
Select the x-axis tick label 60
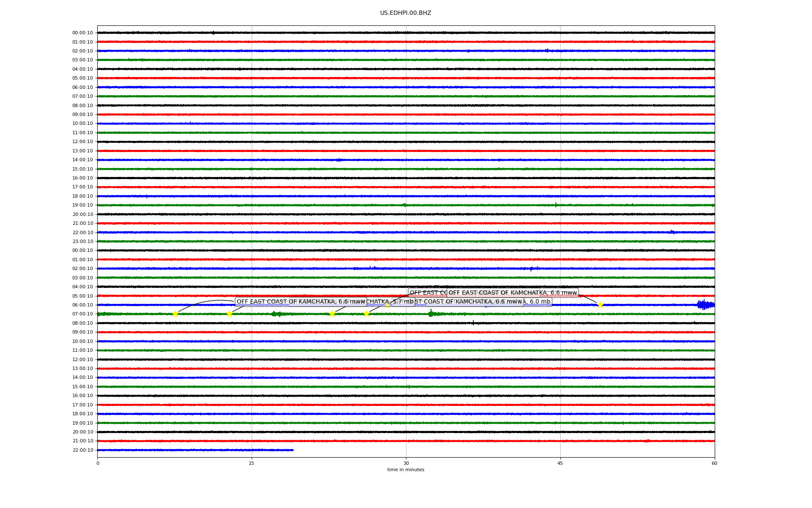click(x=714, y=463)
